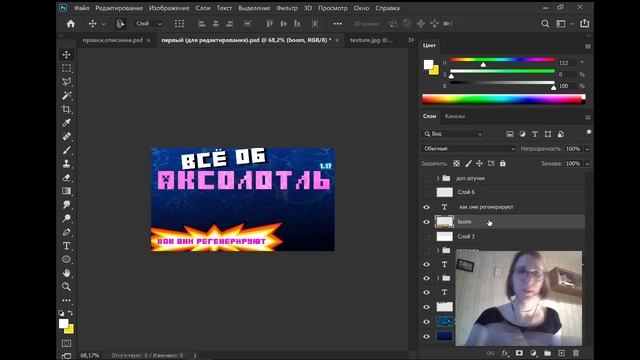
Task: Hide the boom layer eye icon
Action: coord(427,222)
